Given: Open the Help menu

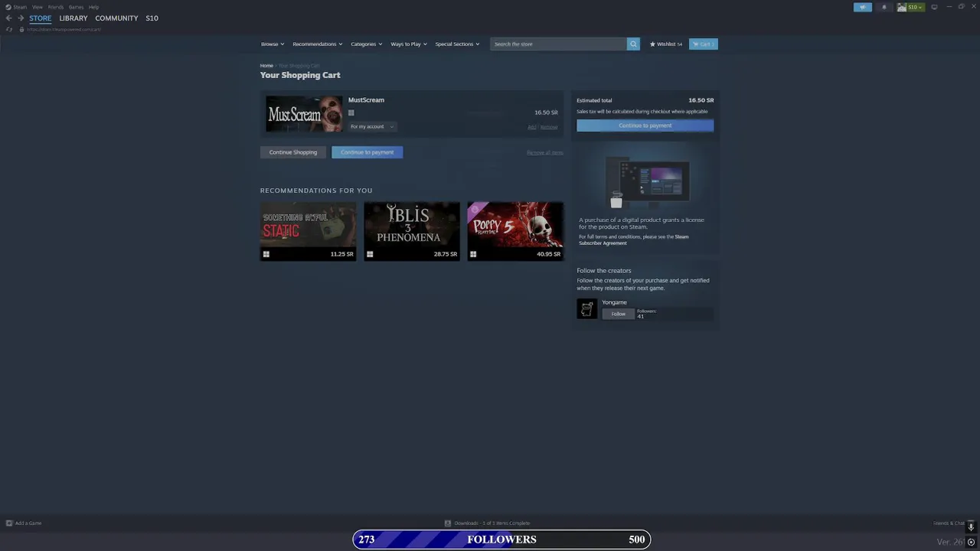Looking at the screenshot, I should pyautogui.click(x=93, y=7).
